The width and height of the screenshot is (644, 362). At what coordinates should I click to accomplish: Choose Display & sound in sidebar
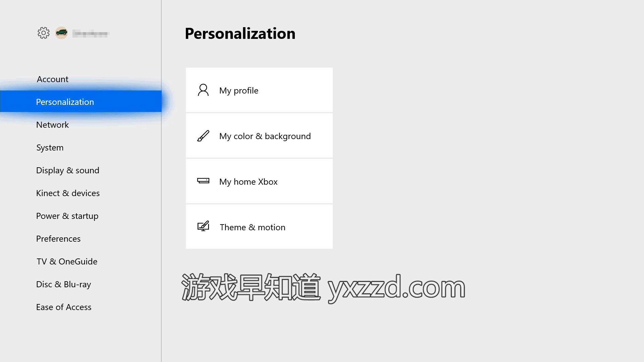coord(68,170)
